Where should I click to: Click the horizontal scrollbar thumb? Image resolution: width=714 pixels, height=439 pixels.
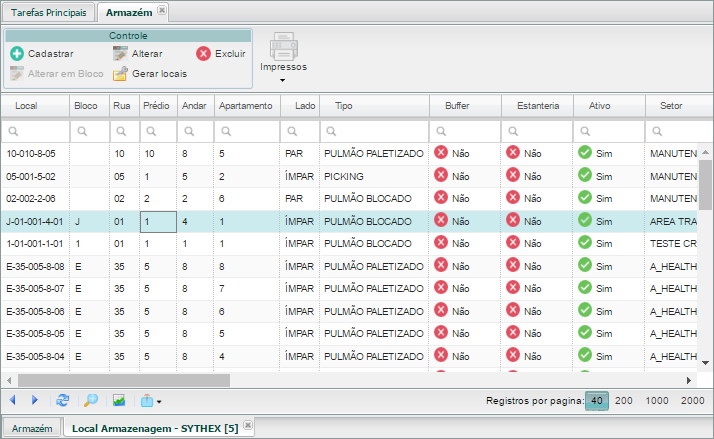[124, 380]
